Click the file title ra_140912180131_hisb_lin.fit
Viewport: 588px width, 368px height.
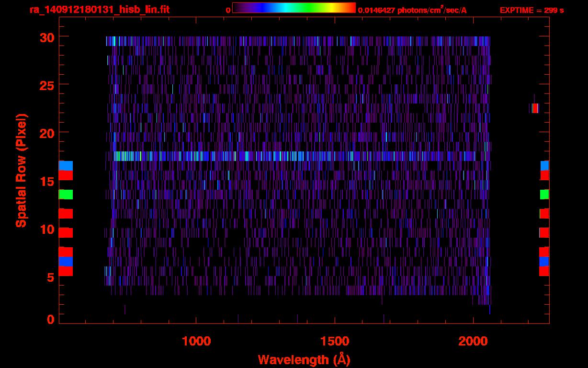tap(99, 10)
